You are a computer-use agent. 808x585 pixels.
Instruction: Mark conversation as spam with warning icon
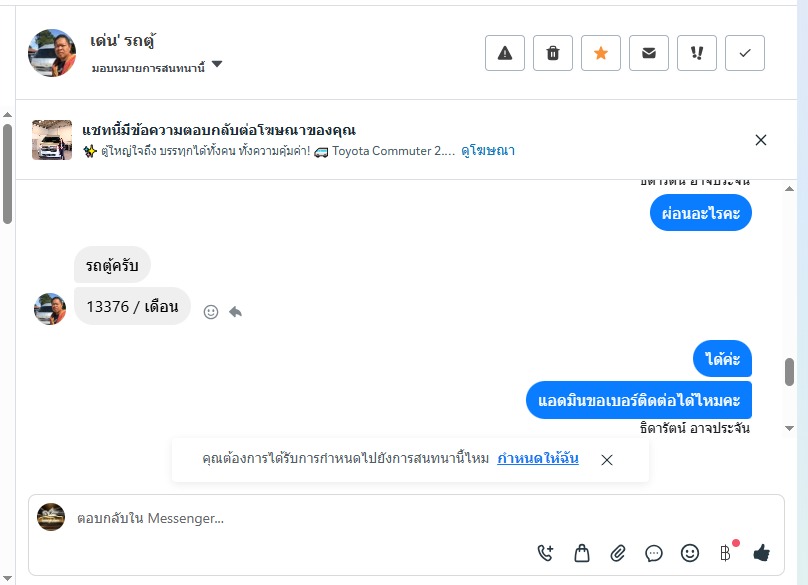(x=505, y=54)
